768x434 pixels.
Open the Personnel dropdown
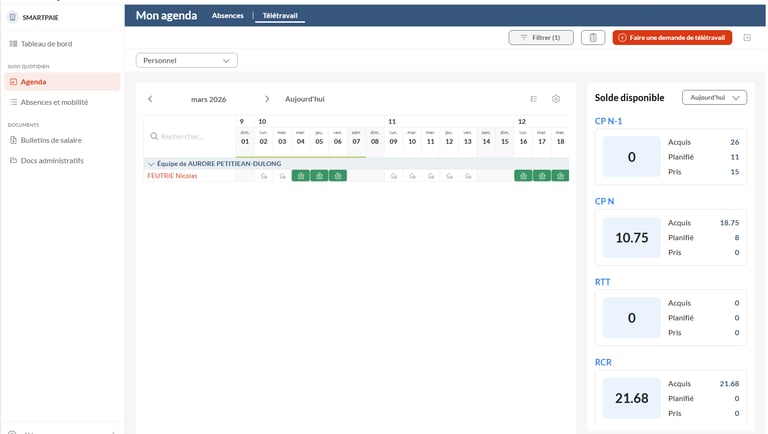point(187,60)
